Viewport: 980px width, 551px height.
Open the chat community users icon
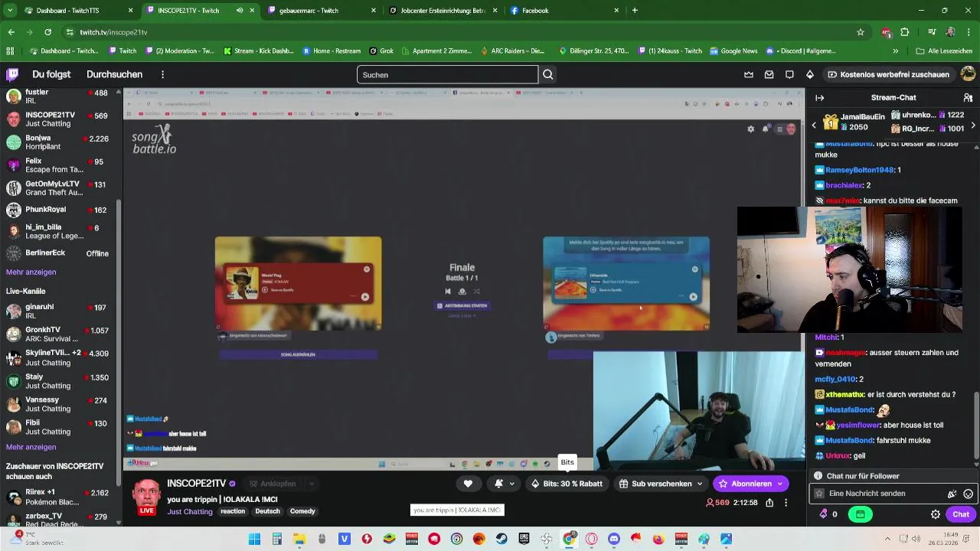(968, 98)
